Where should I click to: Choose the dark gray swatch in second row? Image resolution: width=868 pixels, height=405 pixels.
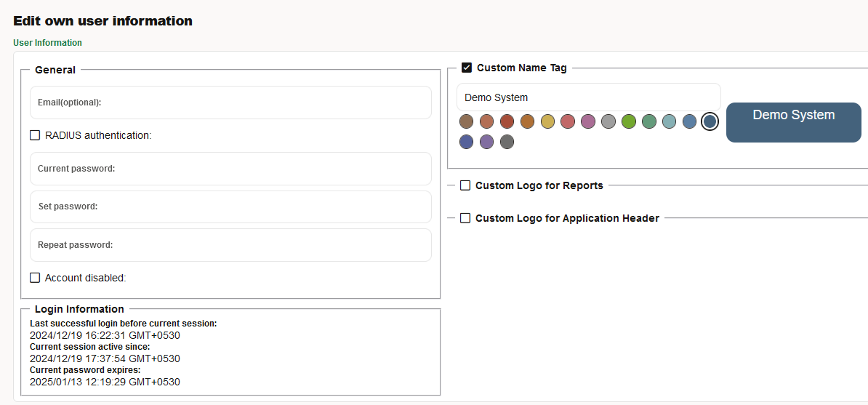(507, 142)
